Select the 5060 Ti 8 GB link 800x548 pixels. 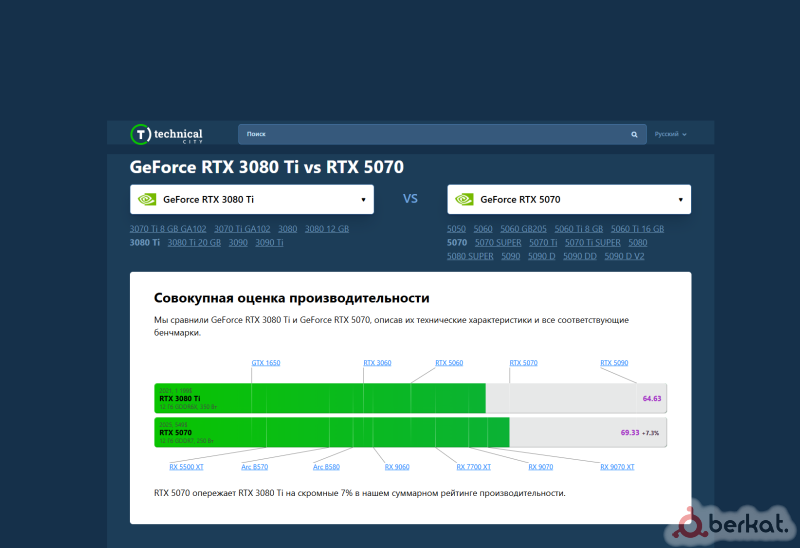pos(579,229)
